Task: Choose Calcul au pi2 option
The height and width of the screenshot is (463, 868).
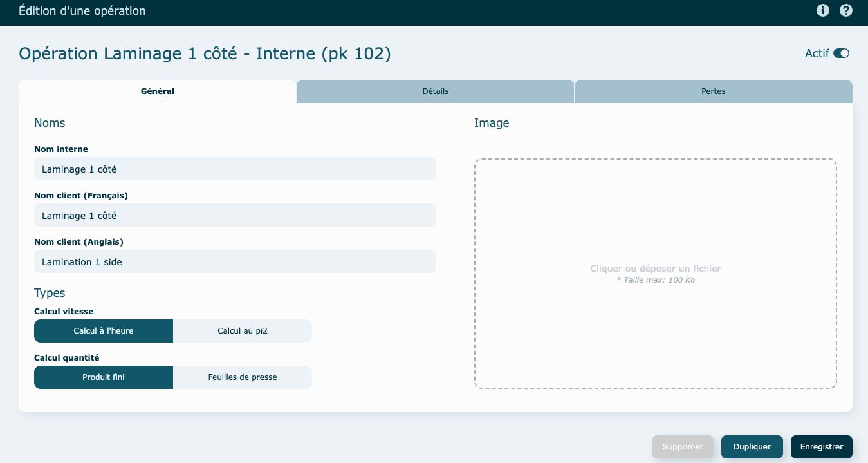Action: point(243,331)
